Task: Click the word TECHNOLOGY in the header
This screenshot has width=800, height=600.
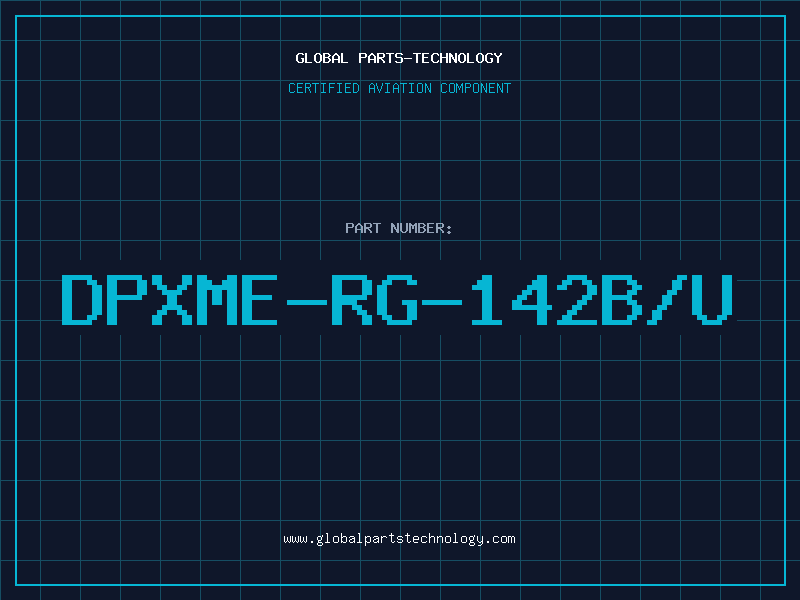Action: point(458,58)
